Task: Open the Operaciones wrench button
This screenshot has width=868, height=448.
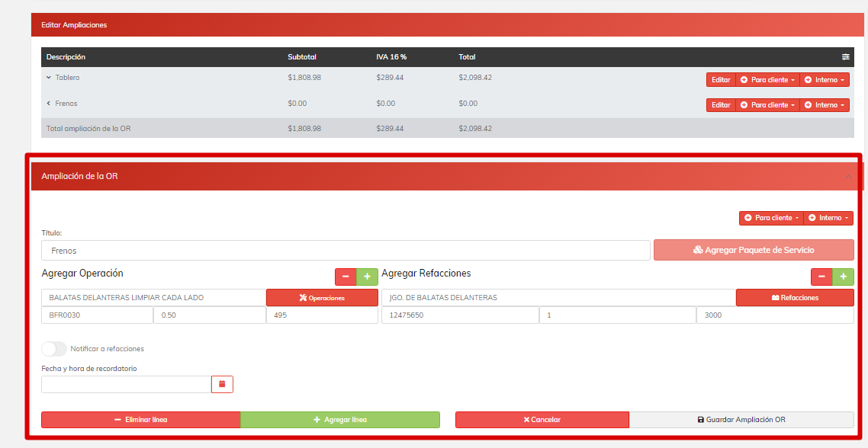Action: tap(322, 298)
